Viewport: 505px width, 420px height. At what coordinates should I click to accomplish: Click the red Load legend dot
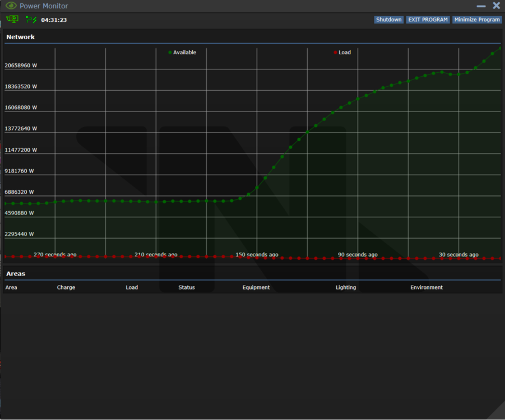tap(335, 53)
